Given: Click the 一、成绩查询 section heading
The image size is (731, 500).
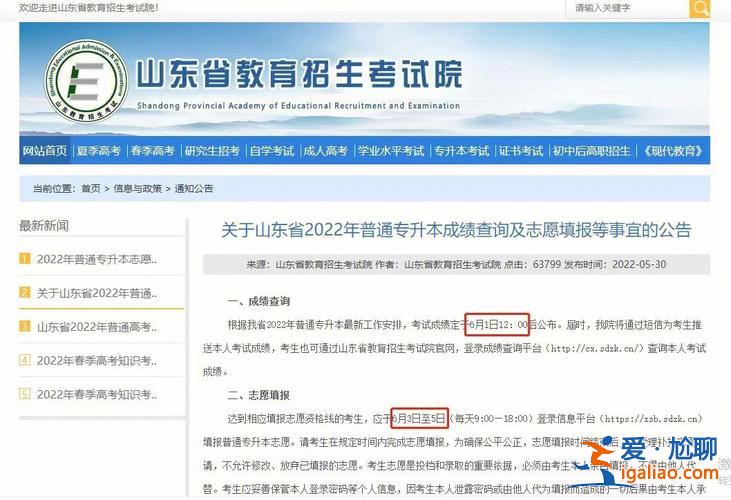Looking at the screenshot, I should pos(259,301).
